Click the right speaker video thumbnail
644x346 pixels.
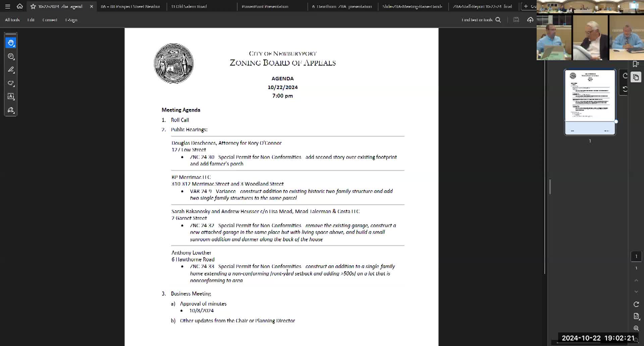626,38
